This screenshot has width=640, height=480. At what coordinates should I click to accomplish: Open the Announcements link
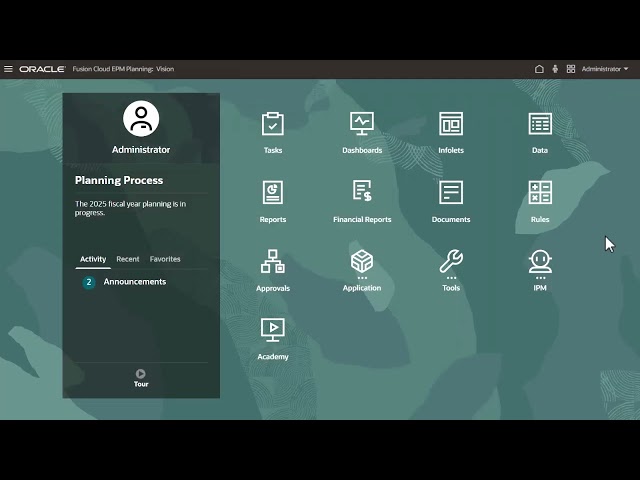coord(135,282)
